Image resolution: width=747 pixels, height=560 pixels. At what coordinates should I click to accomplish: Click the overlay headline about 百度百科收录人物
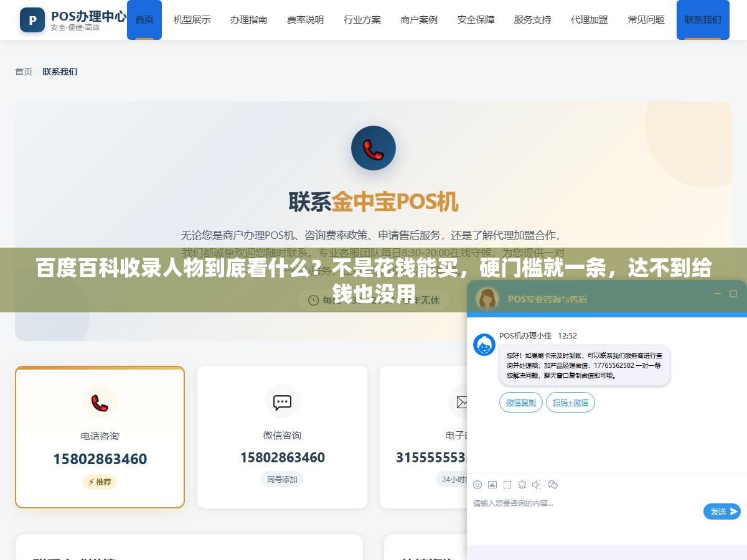point(374,280)
